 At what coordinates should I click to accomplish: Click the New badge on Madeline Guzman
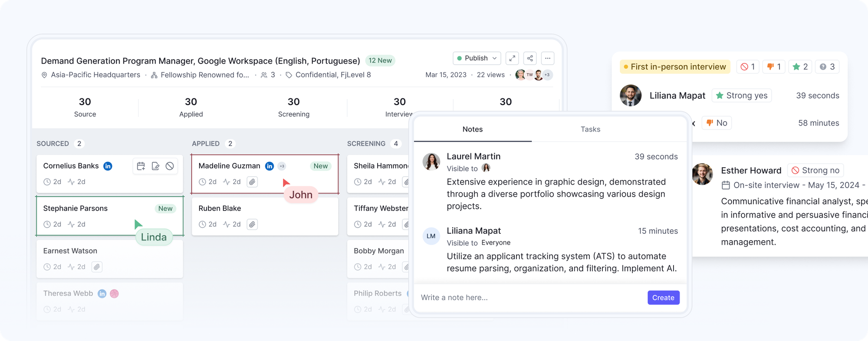click(x=321, y=166)
